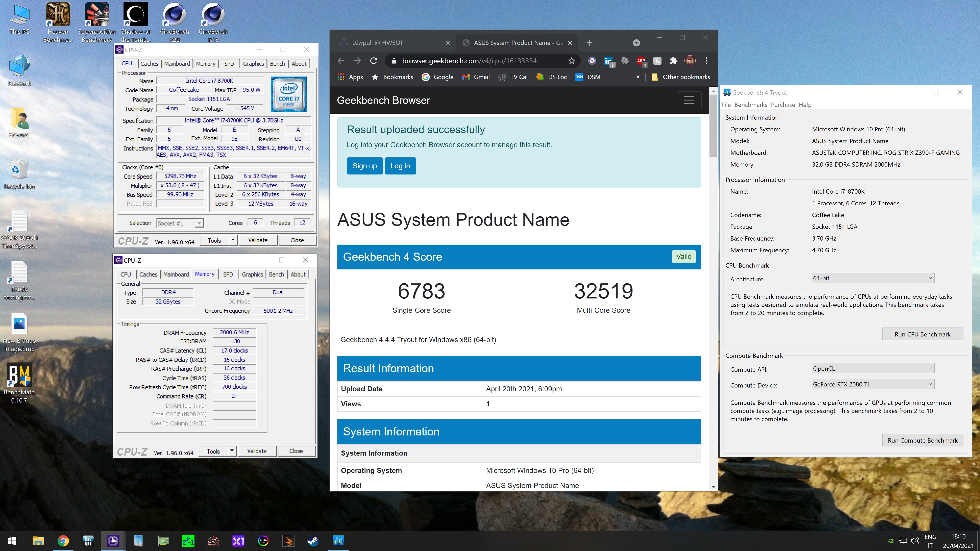Click scrollbar down arrow in Chrome page
The height and width of the screenshot is (551, 980).
(x=713, y=487)
